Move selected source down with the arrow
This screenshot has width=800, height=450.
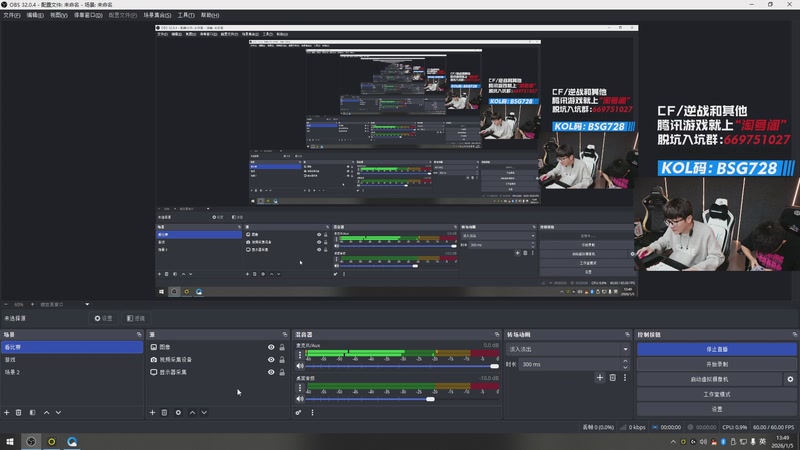pyautogui.click(x=204, y=412)
